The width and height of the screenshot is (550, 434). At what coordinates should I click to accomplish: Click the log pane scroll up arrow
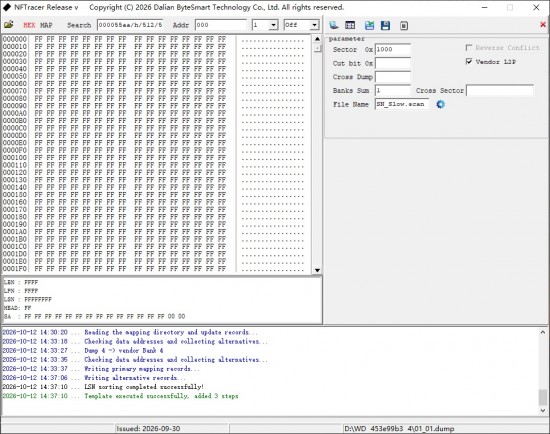543,332
